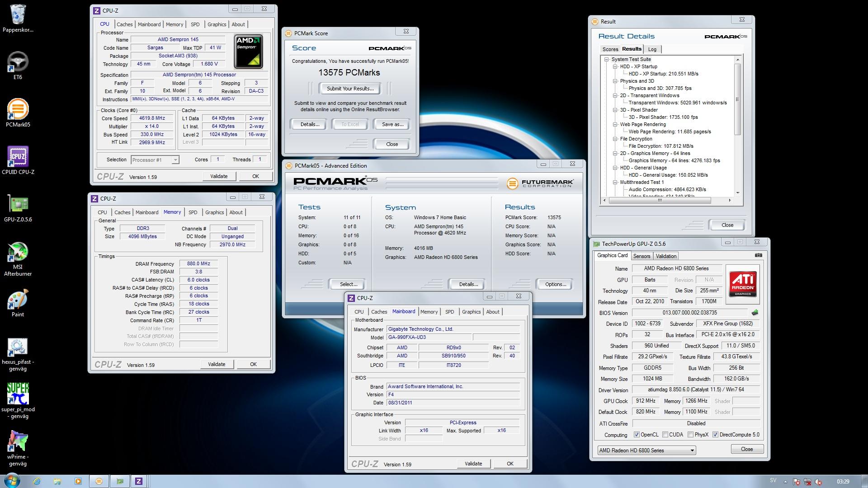Open the Windows Start menu

[12, 481]
